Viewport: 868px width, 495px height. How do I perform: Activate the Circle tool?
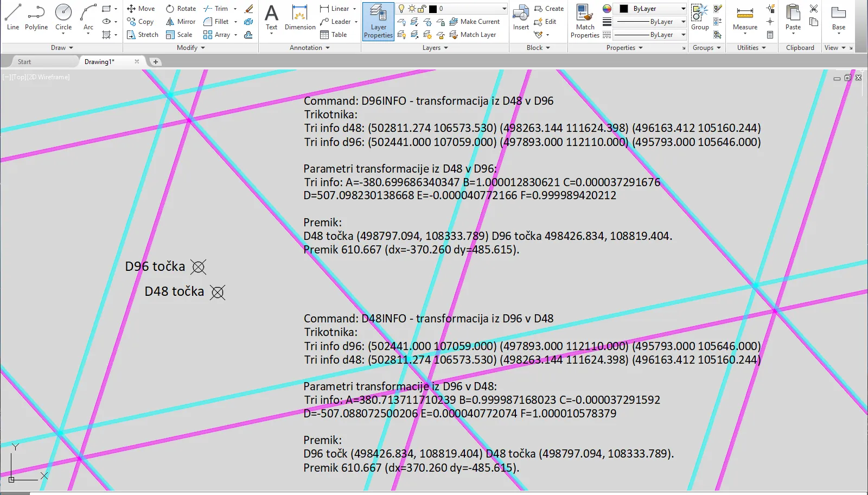coord(63,17)
